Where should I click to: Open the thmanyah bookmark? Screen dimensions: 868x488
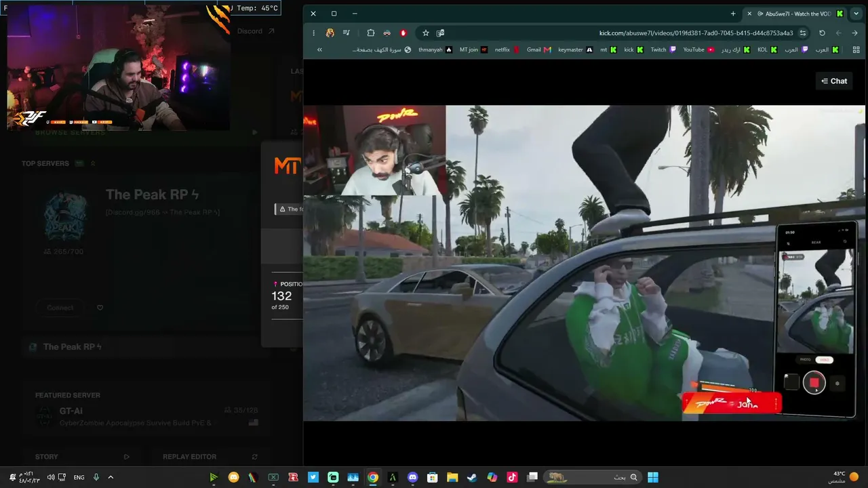tap(435, 49)
